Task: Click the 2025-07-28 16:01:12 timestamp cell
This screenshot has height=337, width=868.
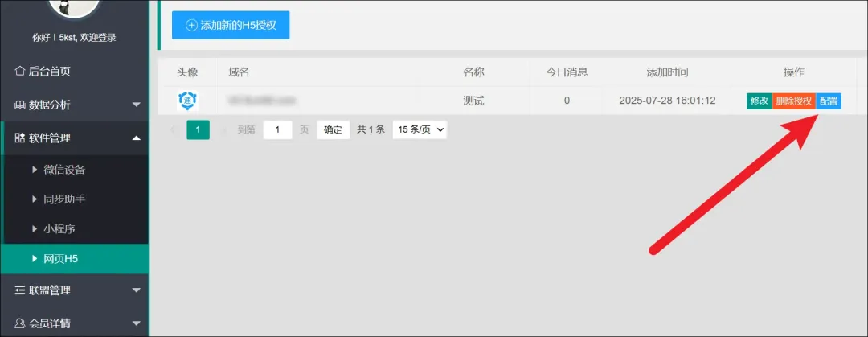Action: pos(668,101)
